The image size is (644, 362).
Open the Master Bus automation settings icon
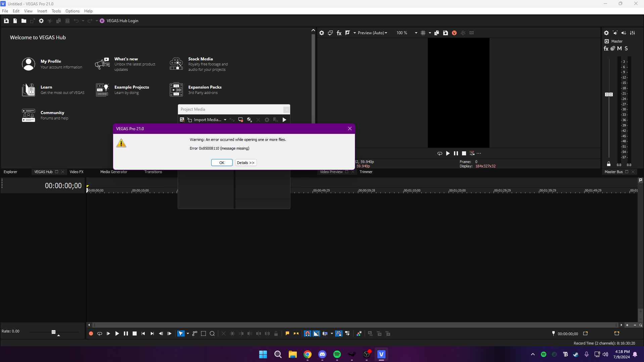613,48
